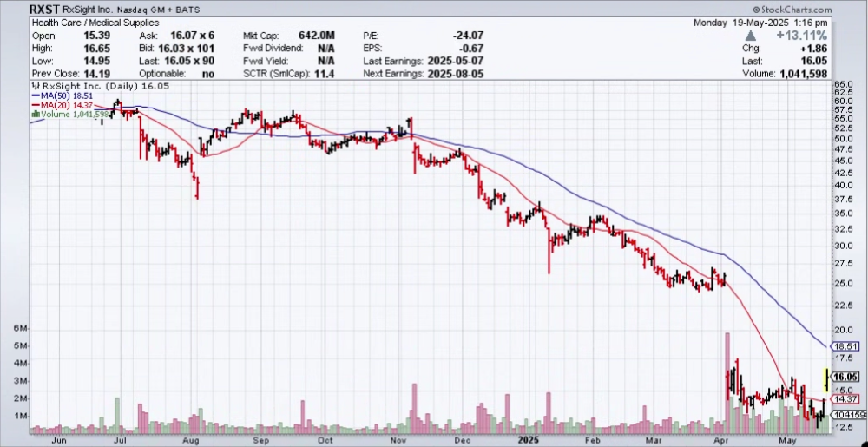Click the 14.37 MA(20) price tag

coord(845,398)
